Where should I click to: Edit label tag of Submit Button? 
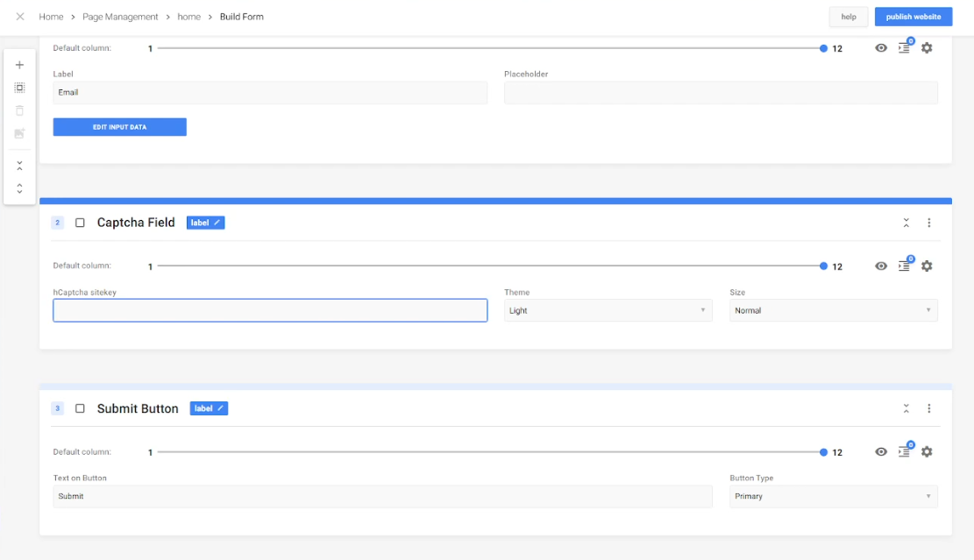click(x=209, y=408)
